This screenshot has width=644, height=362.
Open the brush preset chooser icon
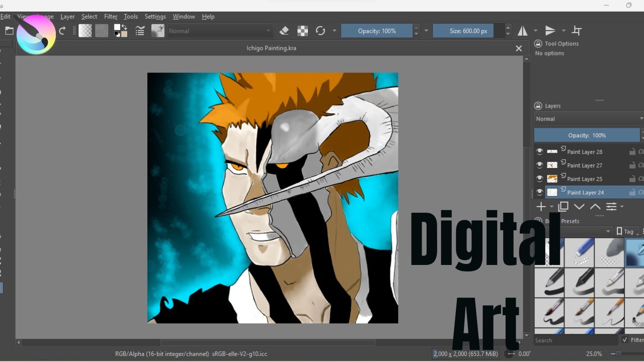[157, 31]
